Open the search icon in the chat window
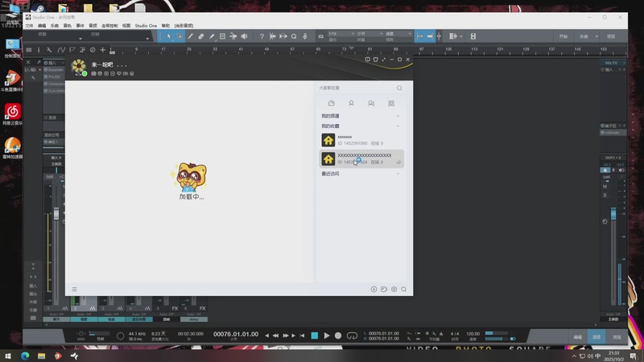 click(399, 88)
